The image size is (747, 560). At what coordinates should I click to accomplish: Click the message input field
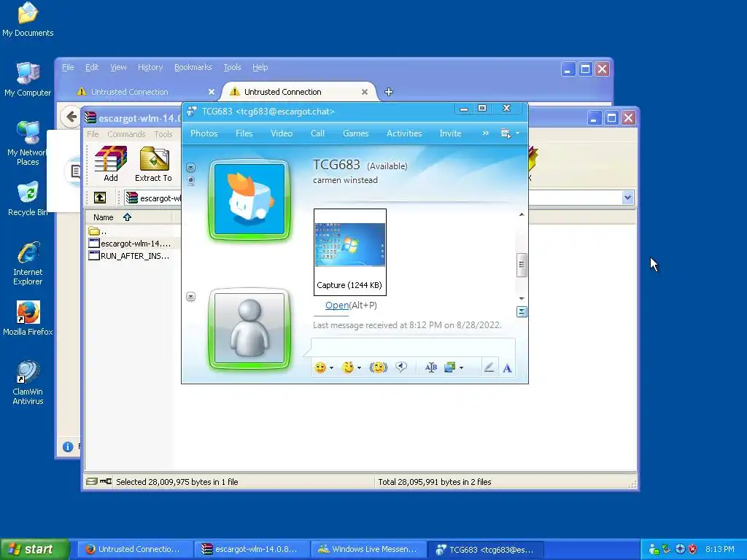pos(413,346)
